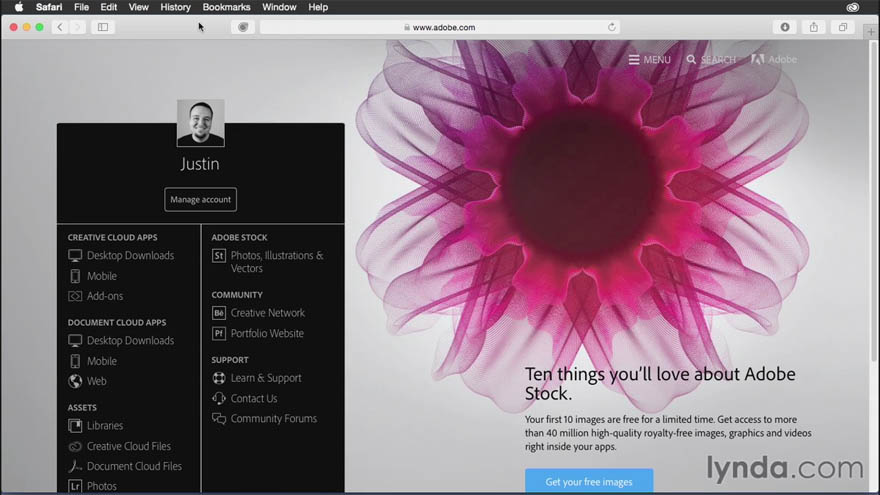Click the Safari extension button left of address bar
880x495 pixels.
click(243, 27)
